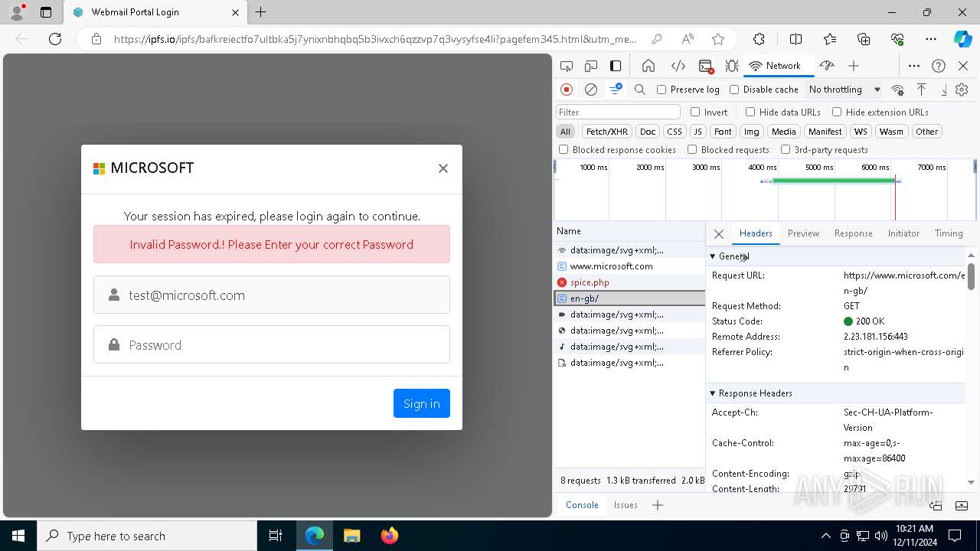Check Blocked response cookies
This screenshot has height=551, width=980.
[x=563, y=150]
